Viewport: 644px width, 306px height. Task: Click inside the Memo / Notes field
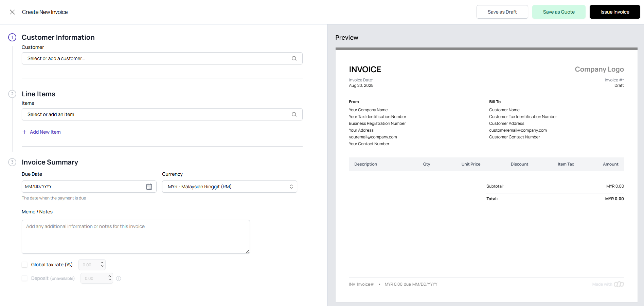pyautogui.click(x=136, y=236)
